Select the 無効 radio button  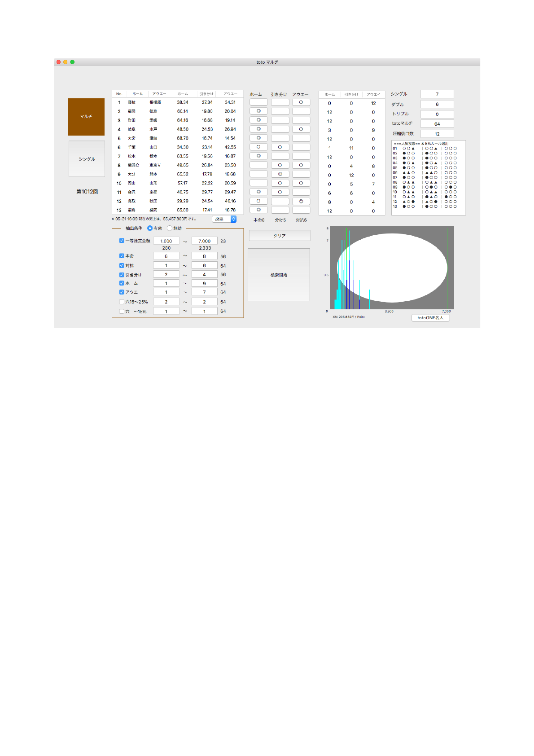click(170, 229)
